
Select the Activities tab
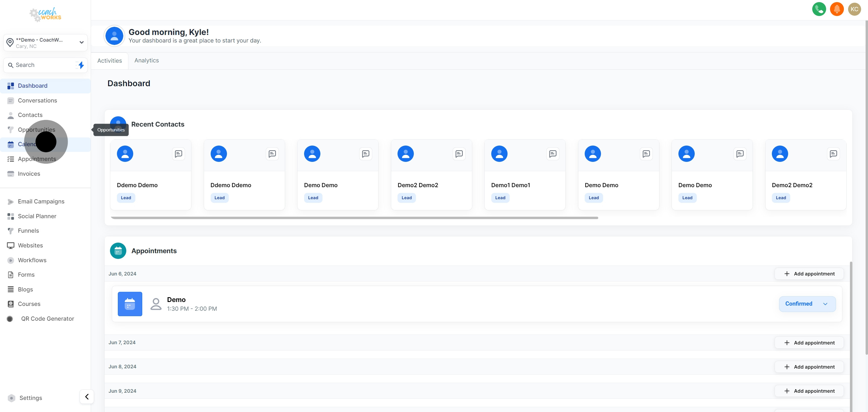[x=109, y=61]
